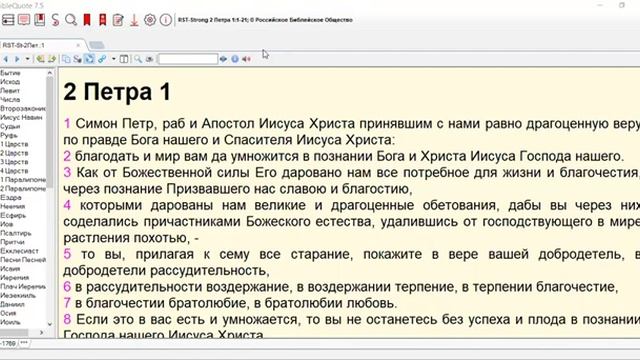This screenshot has height=360, width=640.
Task: Open settings gear icon
Action: click(x=150, y=20)
